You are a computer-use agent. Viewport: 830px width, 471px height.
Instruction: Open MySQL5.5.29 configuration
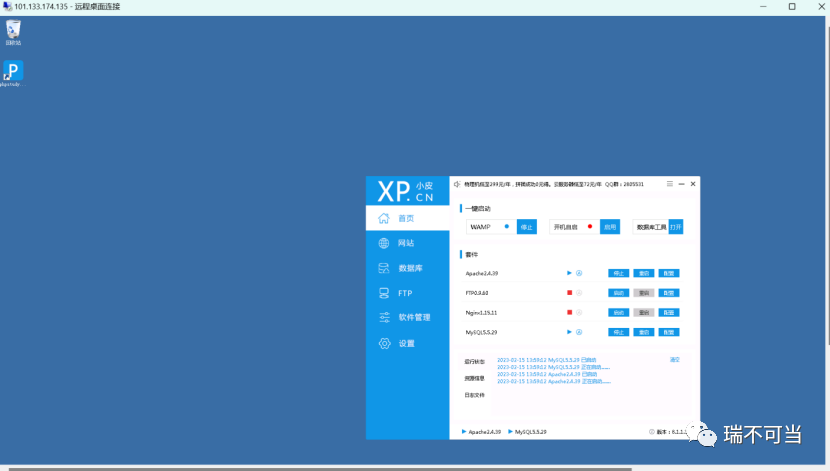(x=669, y=332)
